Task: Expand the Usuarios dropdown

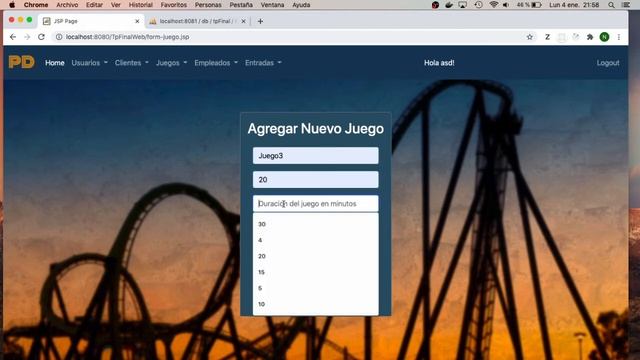Action: [89, 63]
